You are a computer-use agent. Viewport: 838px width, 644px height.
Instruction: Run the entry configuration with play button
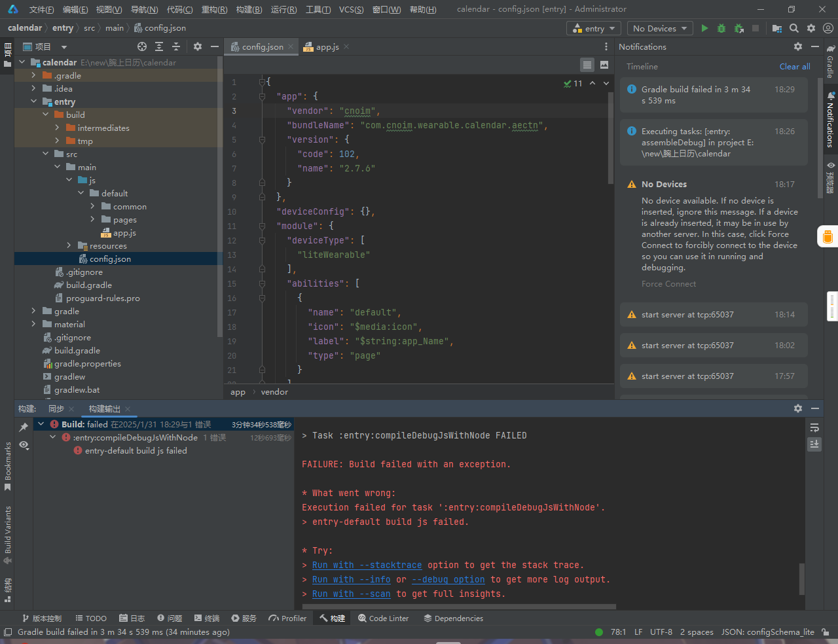point(704,28)
